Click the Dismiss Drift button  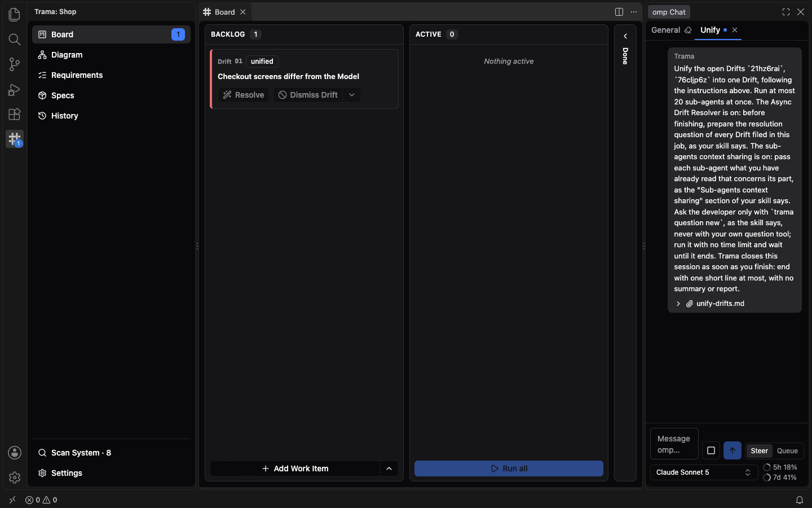[x=308, y=95]
